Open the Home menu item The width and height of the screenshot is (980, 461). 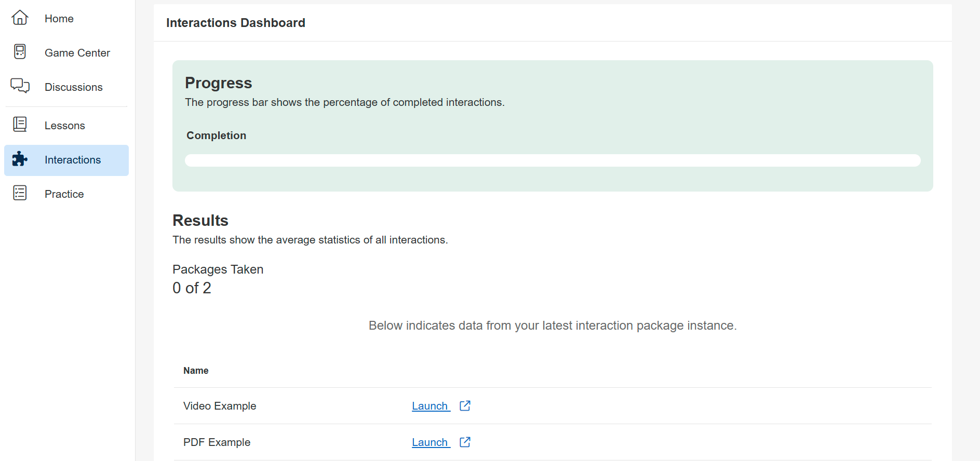point(59,19)
